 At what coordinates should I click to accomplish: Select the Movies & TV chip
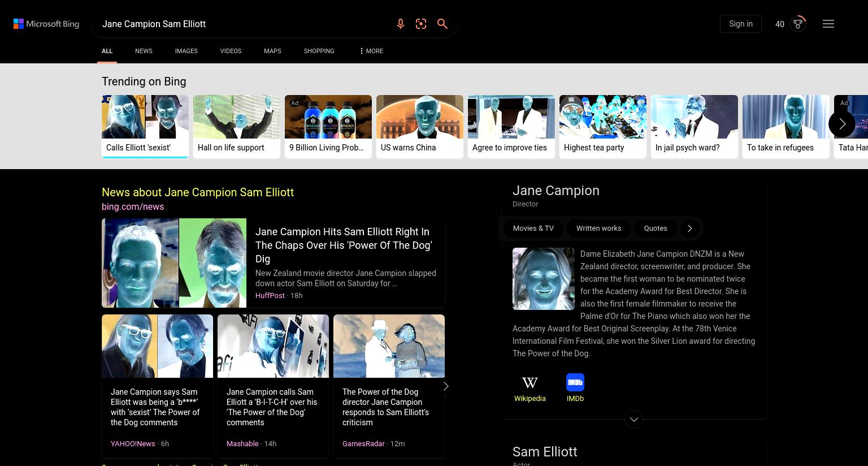click(x=533, y=228)
